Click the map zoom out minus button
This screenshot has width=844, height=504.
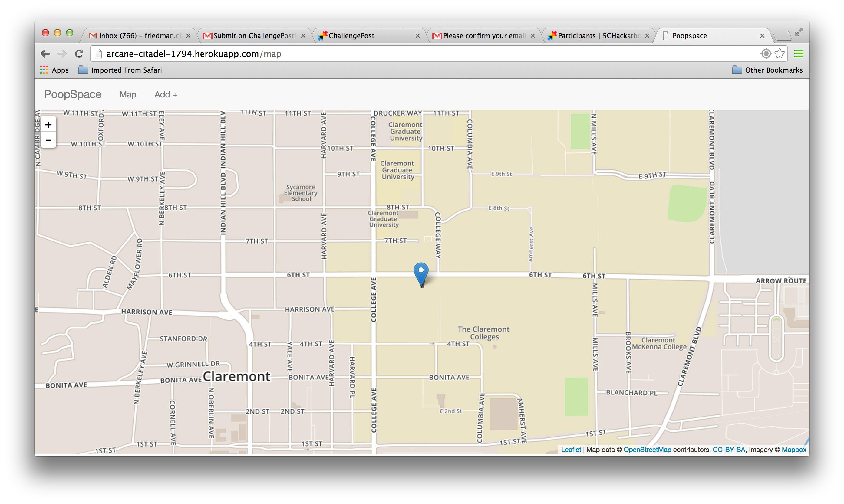48,140
